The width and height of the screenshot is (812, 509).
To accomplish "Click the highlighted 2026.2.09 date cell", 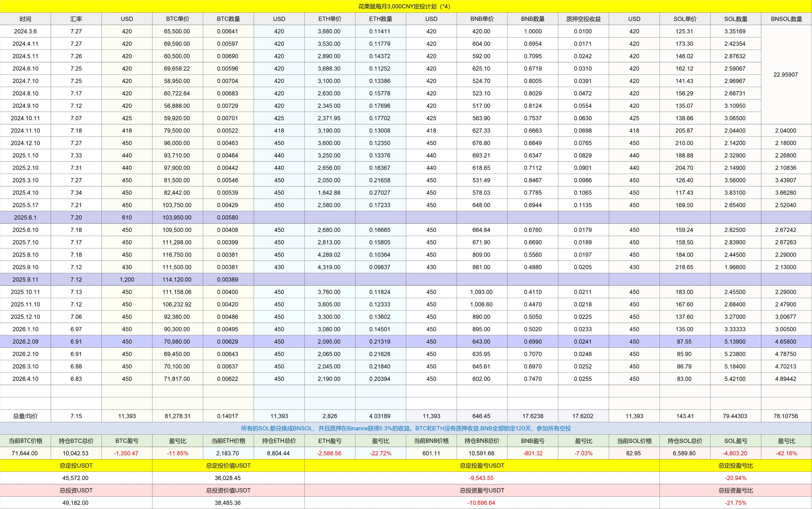I will click(25, 341).
